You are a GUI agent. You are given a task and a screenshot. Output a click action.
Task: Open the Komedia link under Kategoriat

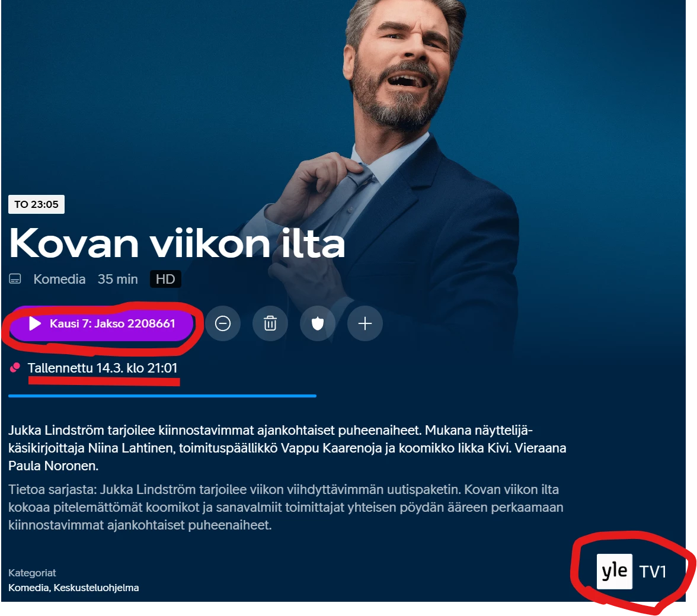coord(28,588)
